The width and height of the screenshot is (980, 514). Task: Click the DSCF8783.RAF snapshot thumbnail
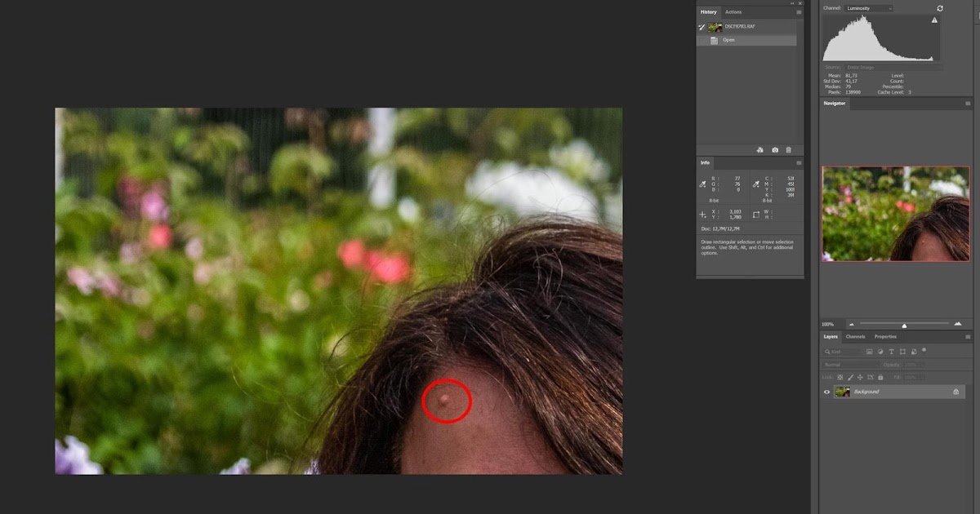[715, 27]
